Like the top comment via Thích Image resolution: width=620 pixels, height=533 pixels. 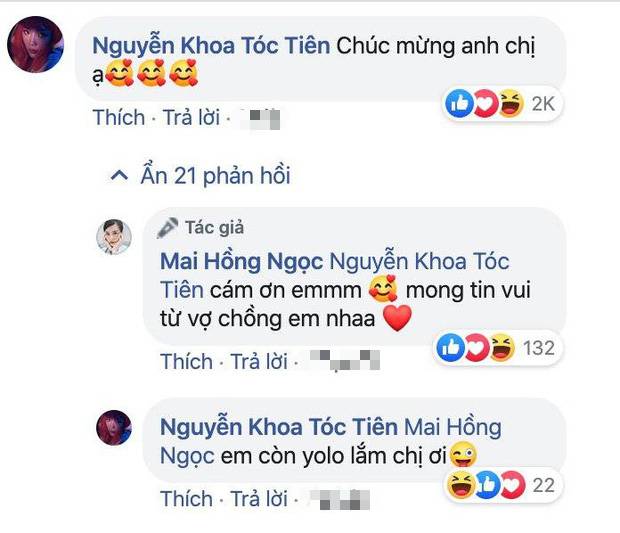pyautogui.click(x=119, y=118)
